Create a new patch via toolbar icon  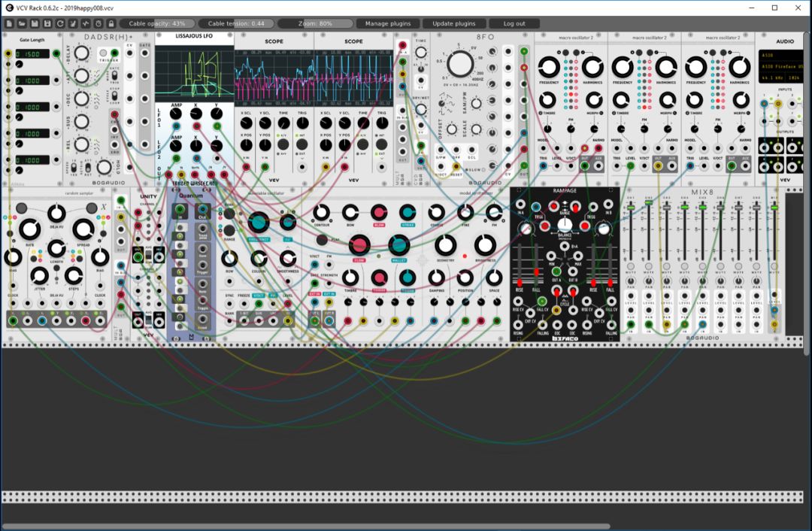9,23
